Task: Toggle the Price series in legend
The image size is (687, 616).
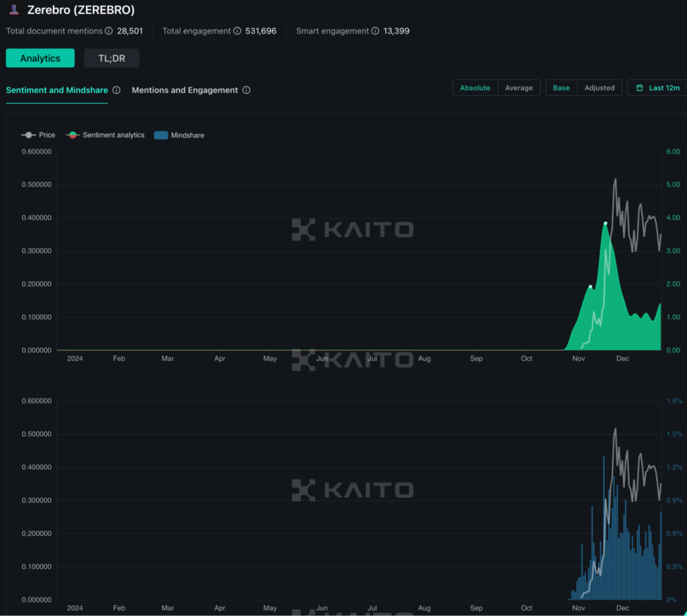Action: pos(38,135)
